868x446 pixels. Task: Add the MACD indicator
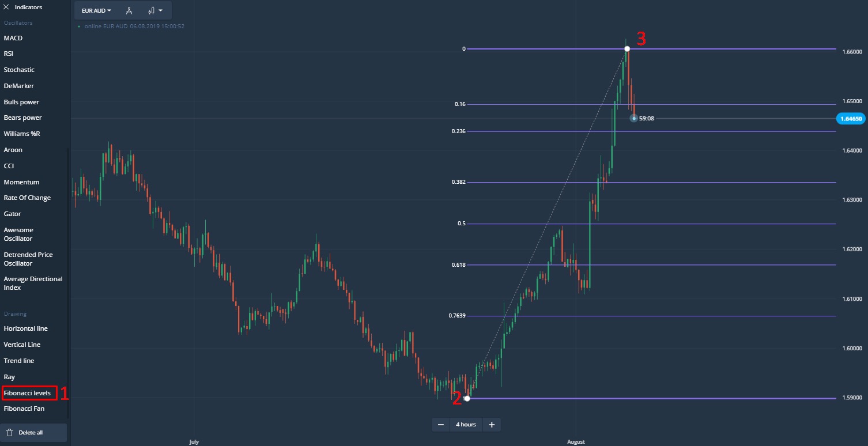[x=13, y=38]
